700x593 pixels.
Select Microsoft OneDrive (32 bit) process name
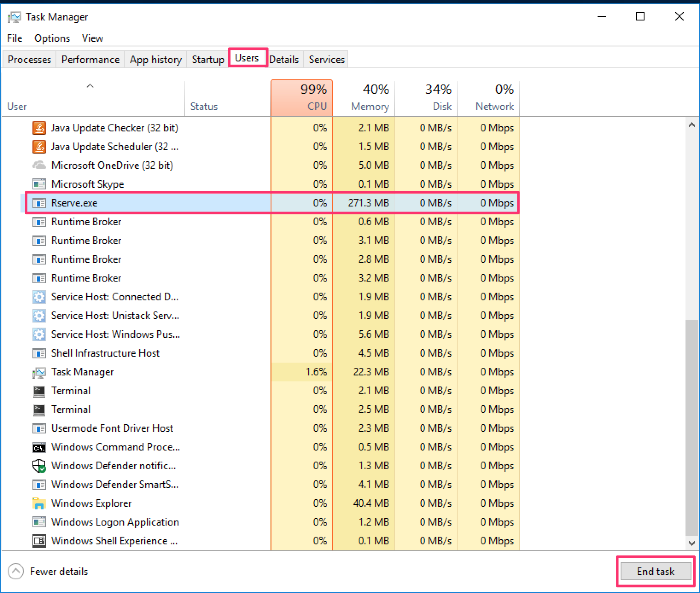[x=112, y=166]
